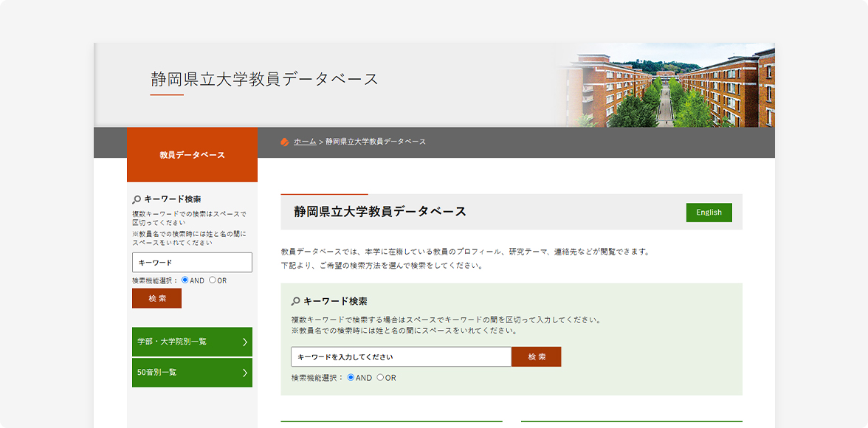The height and width of the screenshot is (428, 868).
Task: Focus the sidebar キーワード input field
Action: 192,263
